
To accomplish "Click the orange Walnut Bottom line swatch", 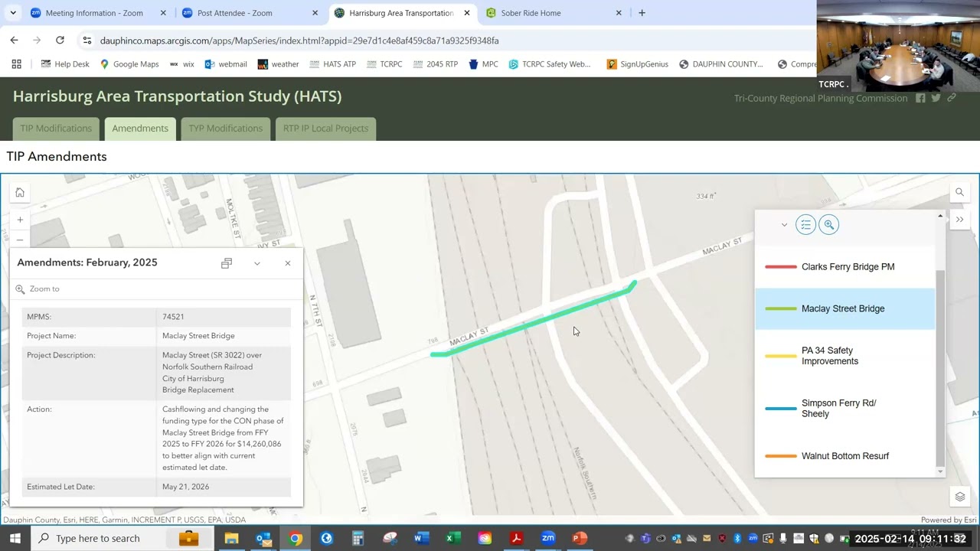I will [x=781, y=456].
